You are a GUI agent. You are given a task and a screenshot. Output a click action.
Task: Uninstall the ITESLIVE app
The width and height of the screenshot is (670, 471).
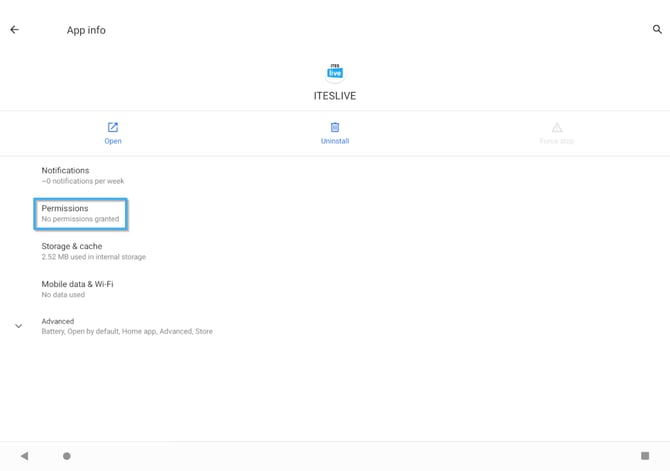pyautogui.click(x=335, y=133)
